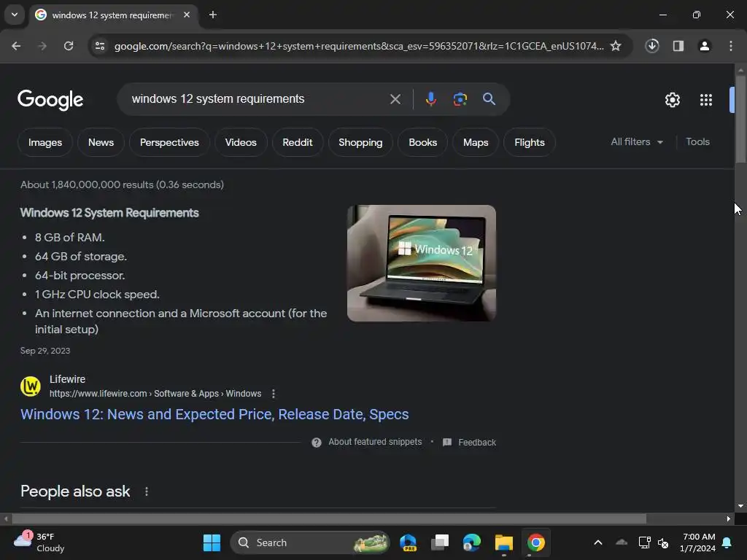This screenshot has width=747, height=560.
Task: Close the windows 12 system requirements tab
Action: 187,15
